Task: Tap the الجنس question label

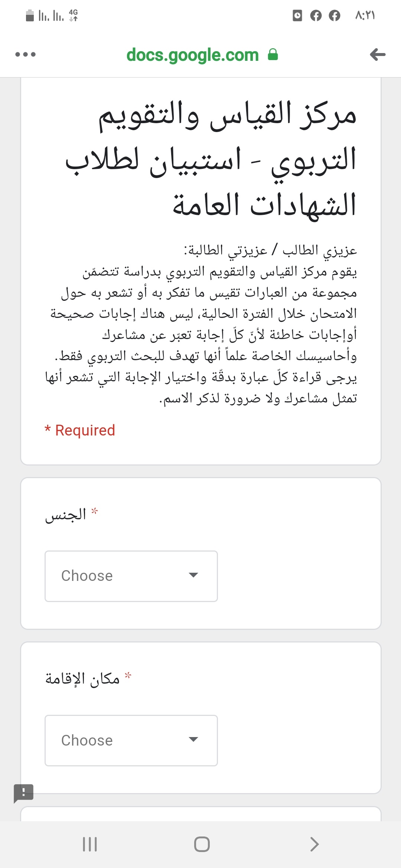Action: (65, 515)
